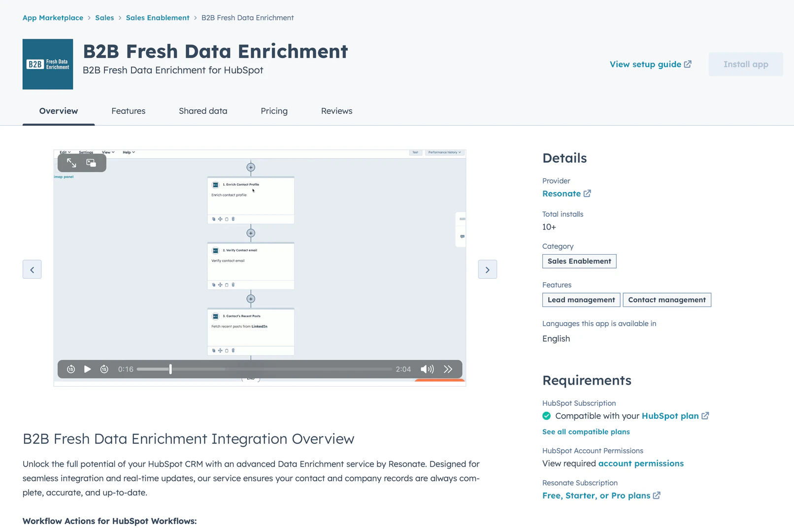Switch to the Pricing tab
794x532 pixels.
pyautogui.click(x=274, y=111)
